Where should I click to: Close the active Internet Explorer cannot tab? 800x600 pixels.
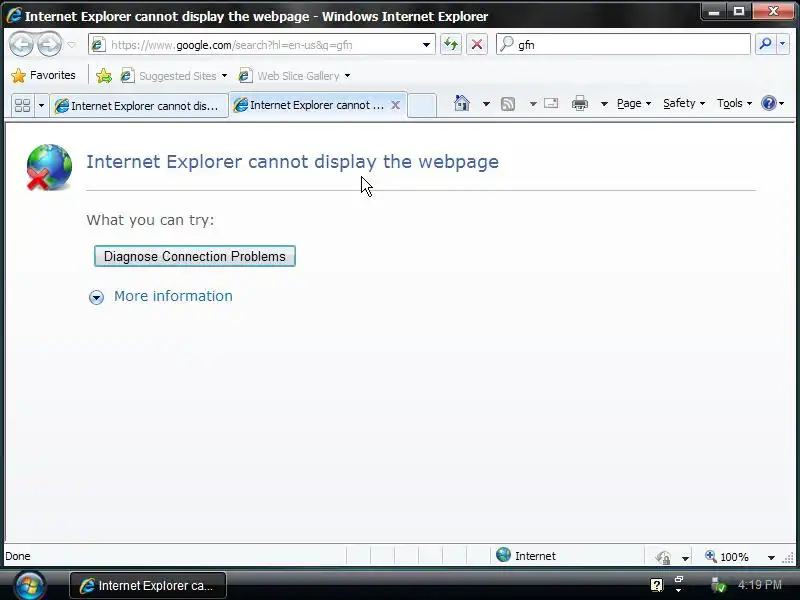pos(395,105)
